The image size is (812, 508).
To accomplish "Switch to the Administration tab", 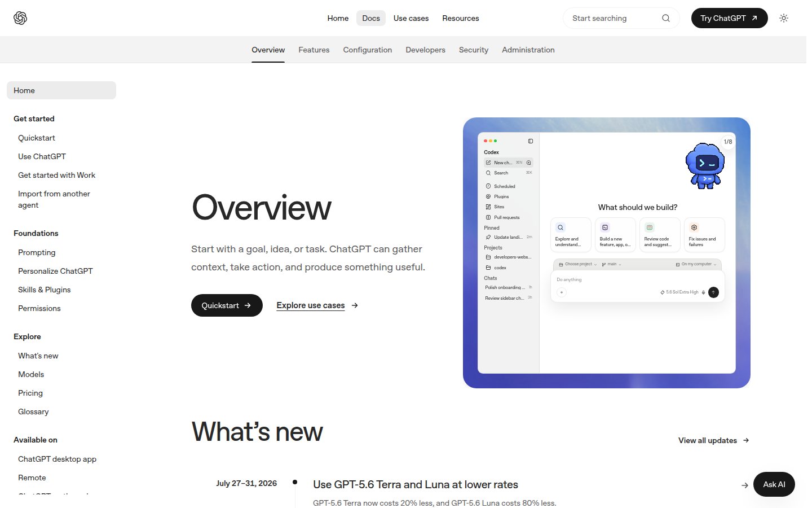I will [528, 50].
